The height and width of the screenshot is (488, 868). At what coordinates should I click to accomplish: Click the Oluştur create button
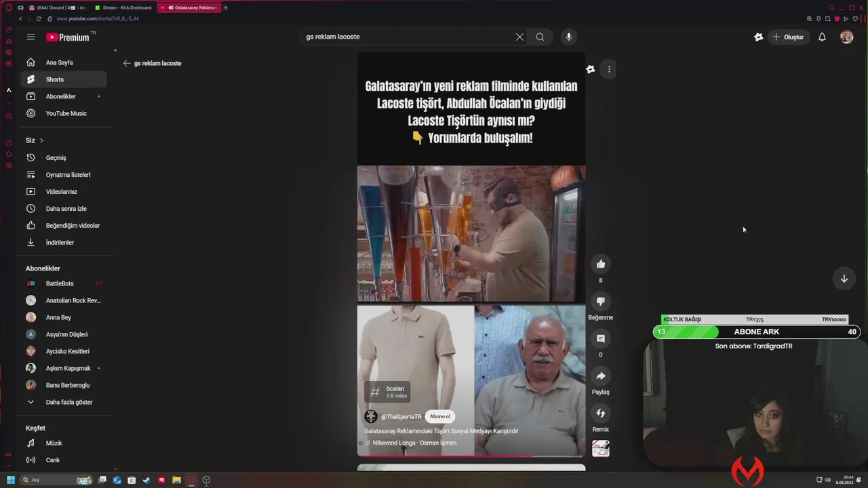point(788,37)
